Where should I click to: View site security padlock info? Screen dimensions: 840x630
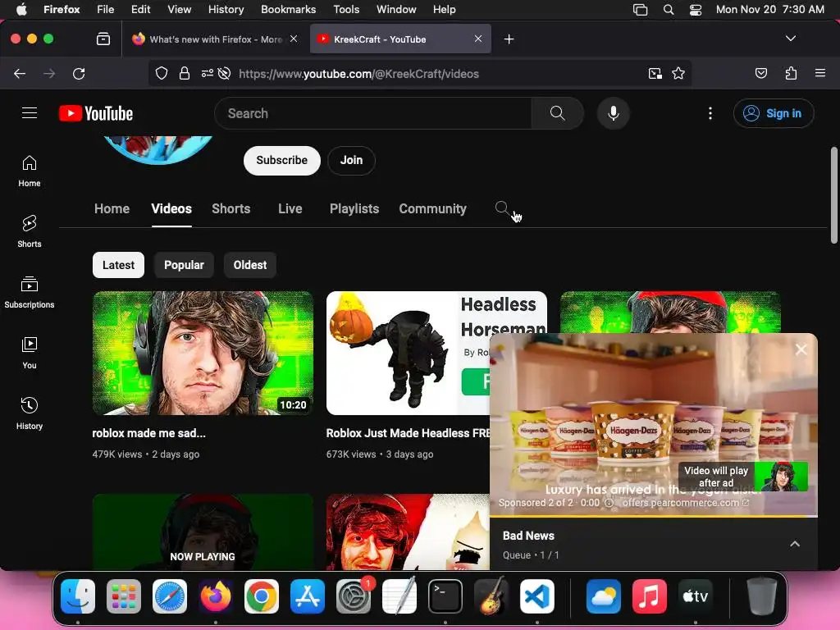point(185,73)
